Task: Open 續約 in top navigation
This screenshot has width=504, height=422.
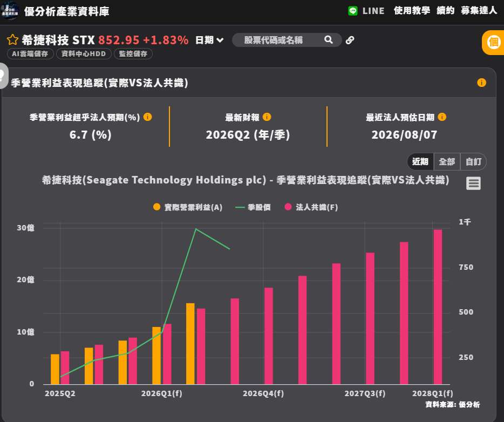Action: click(x=445, y=11)
